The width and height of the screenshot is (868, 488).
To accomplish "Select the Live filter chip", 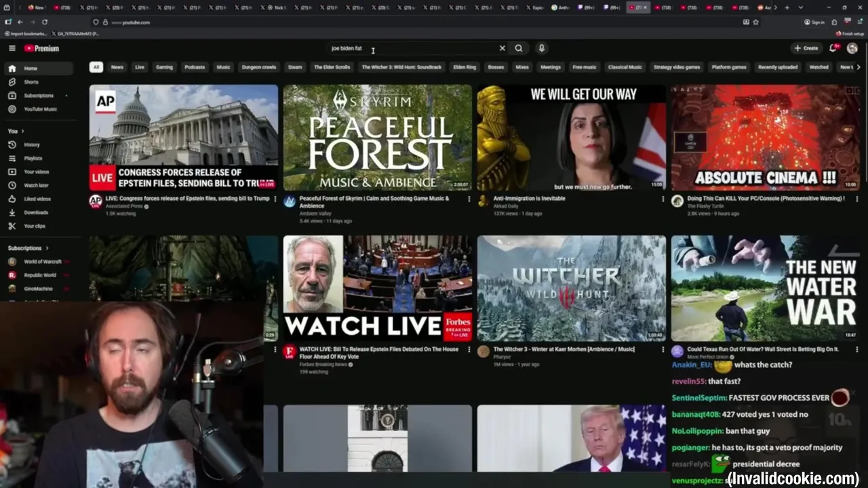I will pyautogui.click(x=140, y=67).
